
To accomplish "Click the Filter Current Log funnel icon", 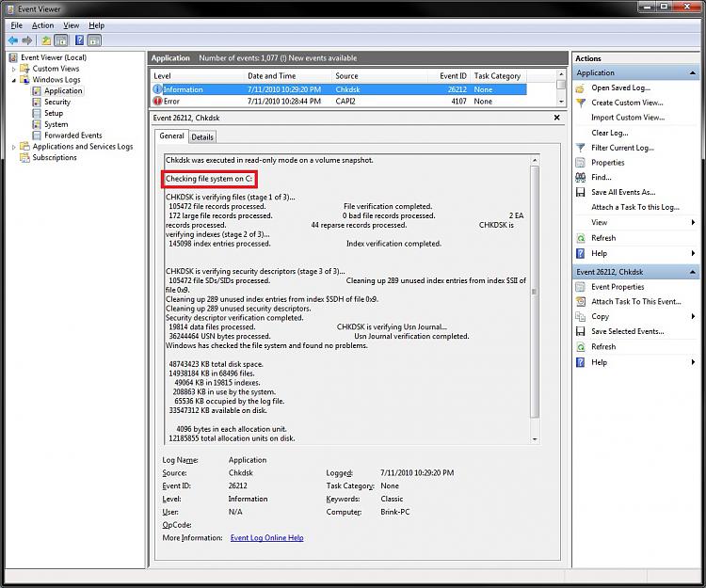I will click(581, 148).
